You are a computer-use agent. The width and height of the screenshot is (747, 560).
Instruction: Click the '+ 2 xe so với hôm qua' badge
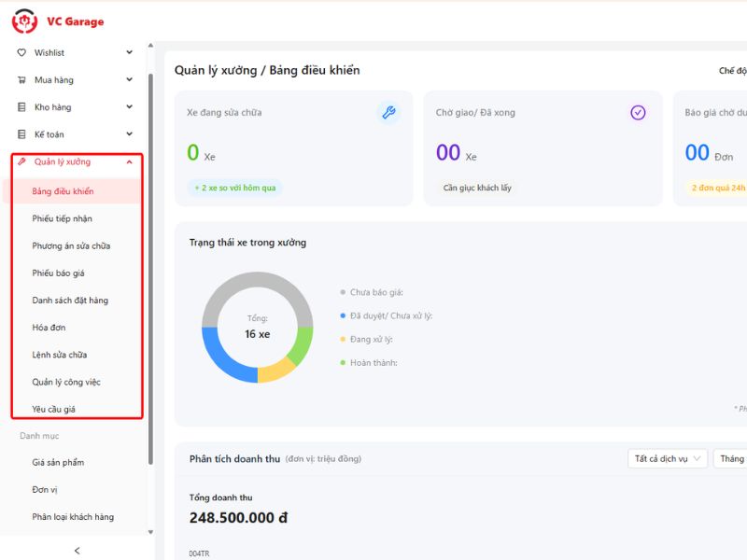pos(235,188)
